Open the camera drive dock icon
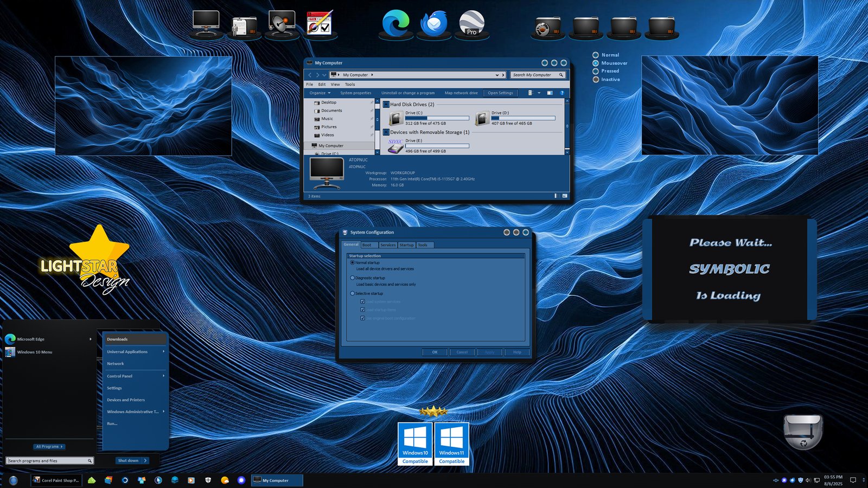The image size is (868, 488). (547, 27)
